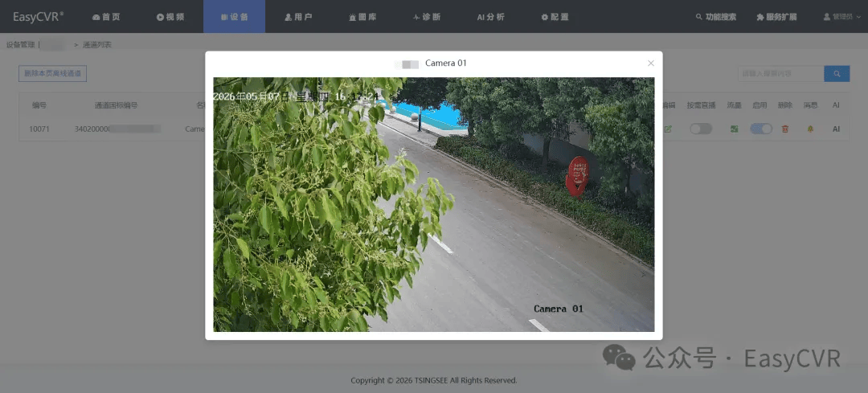Image resolution: width=868 pixels, height=393 pixels.
Task: Focus the channel search input field
Action: tap(781, 74)
